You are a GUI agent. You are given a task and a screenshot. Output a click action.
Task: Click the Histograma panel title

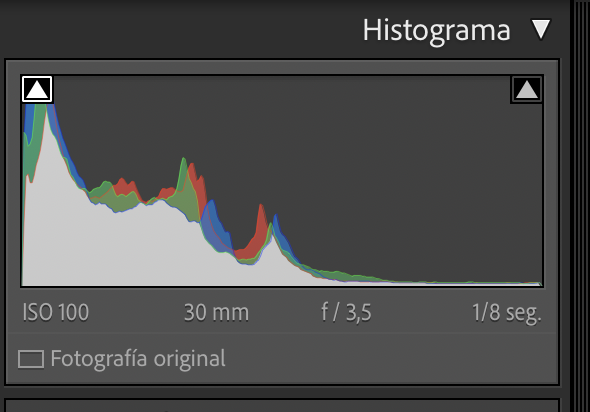point(436,31)
